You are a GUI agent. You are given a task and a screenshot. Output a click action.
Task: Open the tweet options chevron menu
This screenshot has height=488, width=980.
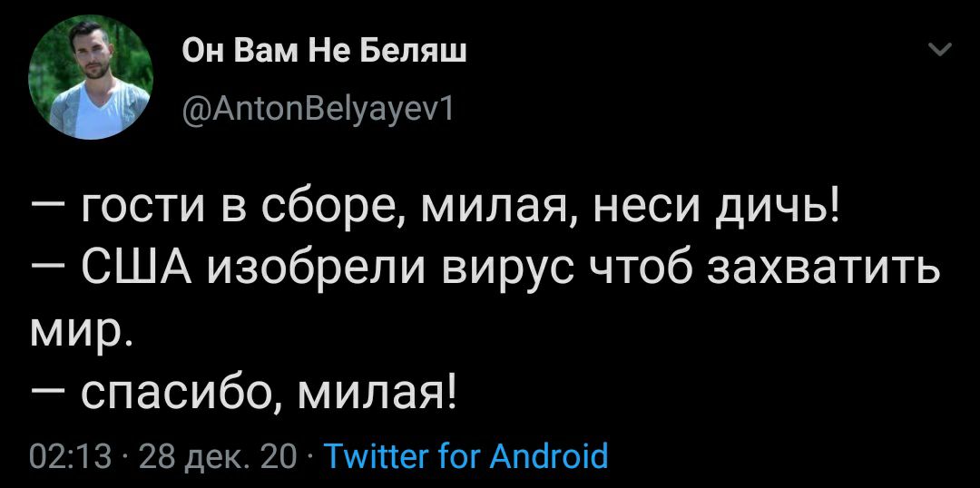(941, 50)
